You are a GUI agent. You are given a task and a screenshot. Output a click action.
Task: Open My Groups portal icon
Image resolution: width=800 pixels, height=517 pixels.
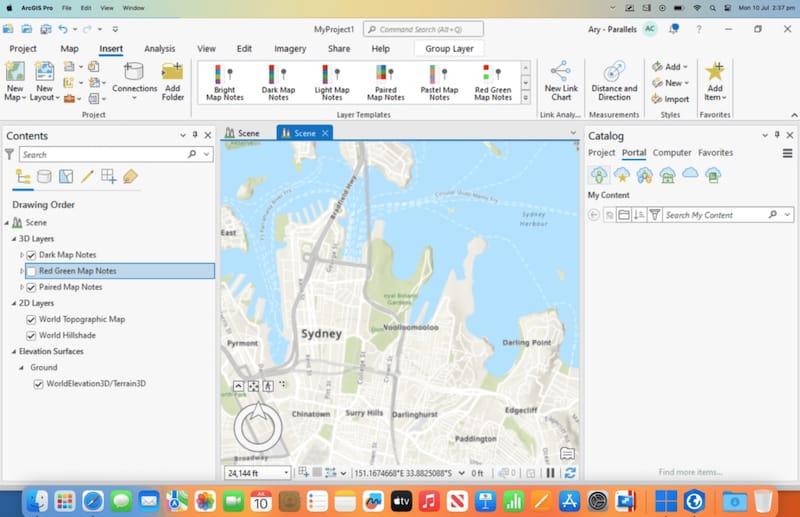click(644, 175)
